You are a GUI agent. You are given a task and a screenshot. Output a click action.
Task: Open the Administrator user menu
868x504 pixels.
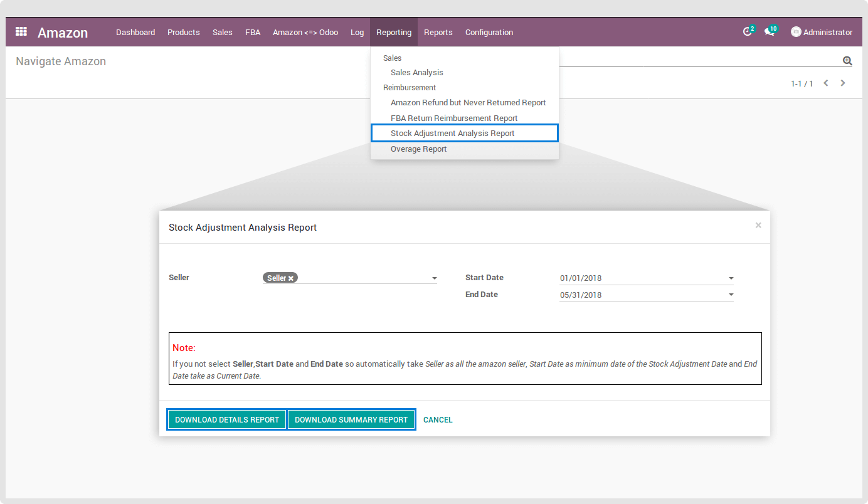822,32
